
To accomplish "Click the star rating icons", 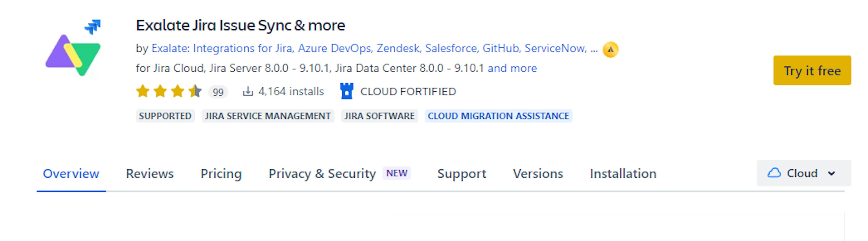I will click(169, 91).
